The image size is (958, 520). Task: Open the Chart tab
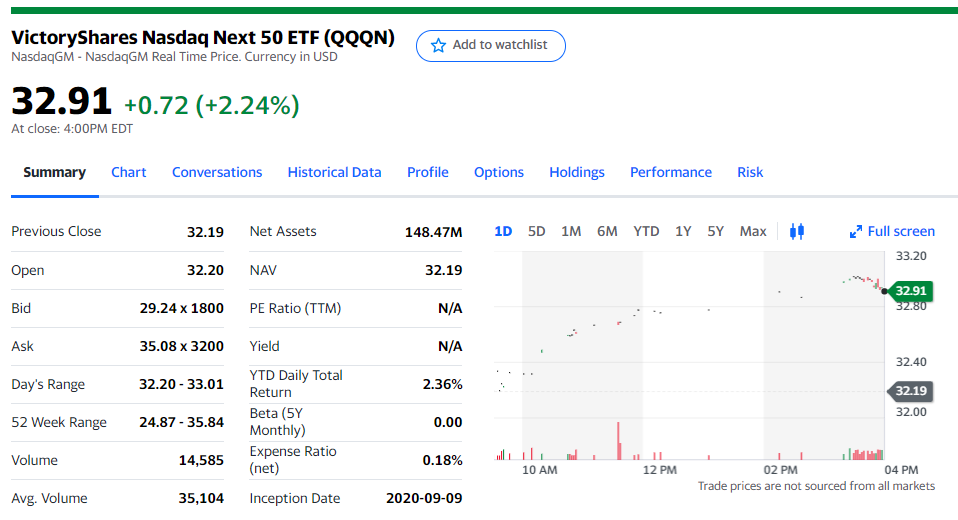[128, 172]
